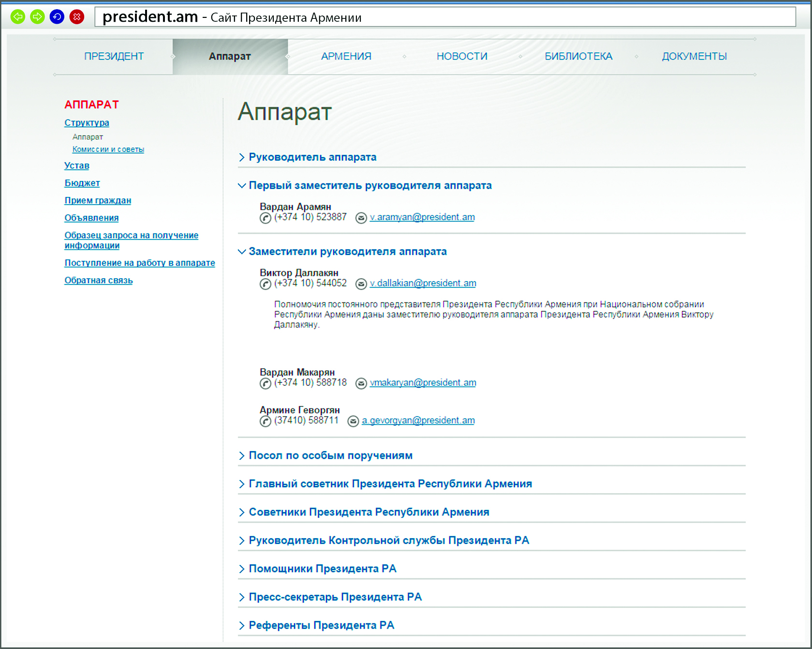The width and height of the screenshot is (812, 649).
Task: Collapse the Заместители руководителя аппарата section
Action: [342, 252]
